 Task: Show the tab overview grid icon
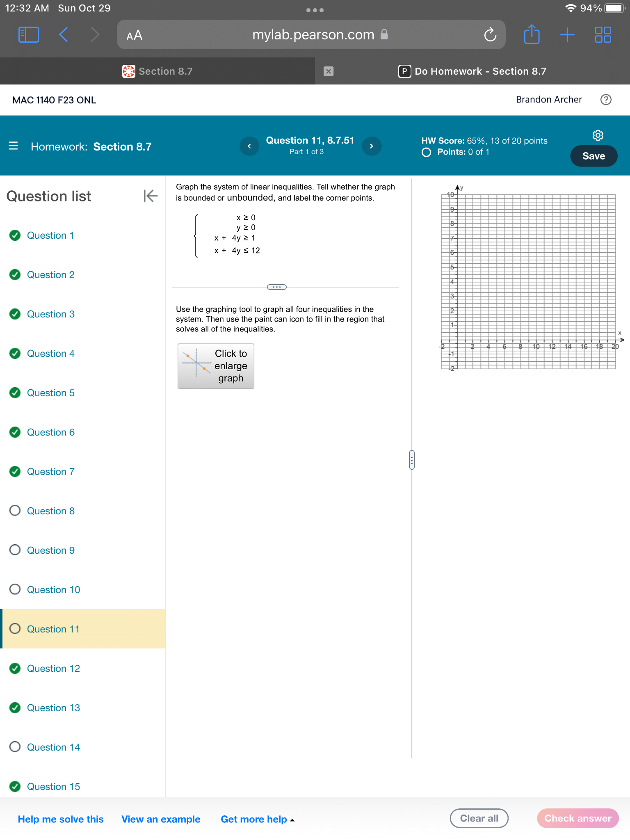click(x=603, y=35)
